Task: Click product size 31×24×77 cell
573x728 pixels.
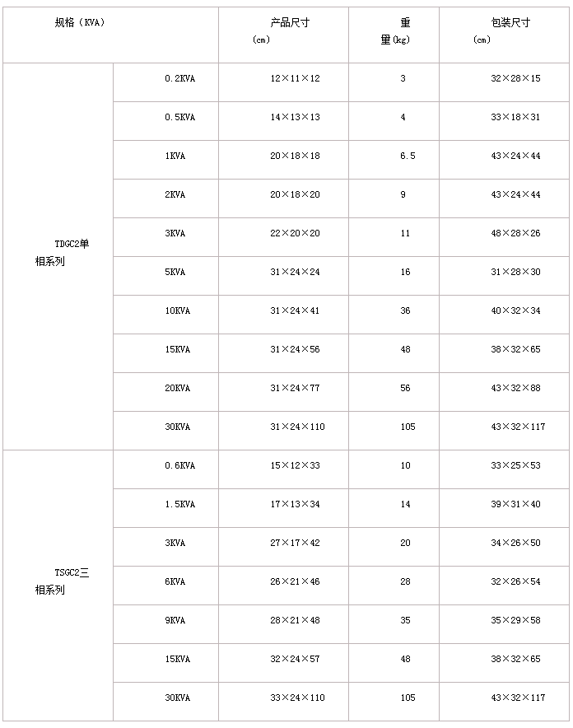Action: [295, 388]
